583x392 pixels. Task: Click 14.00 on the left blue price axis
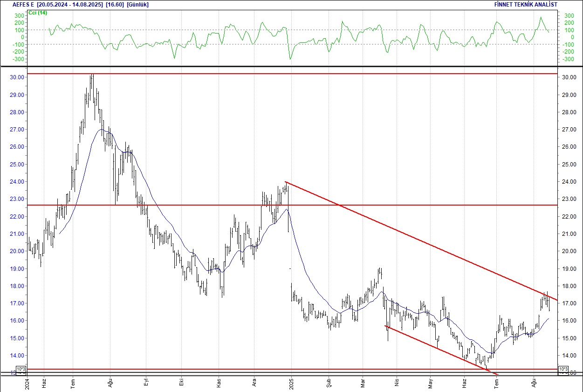pos(17,356)
